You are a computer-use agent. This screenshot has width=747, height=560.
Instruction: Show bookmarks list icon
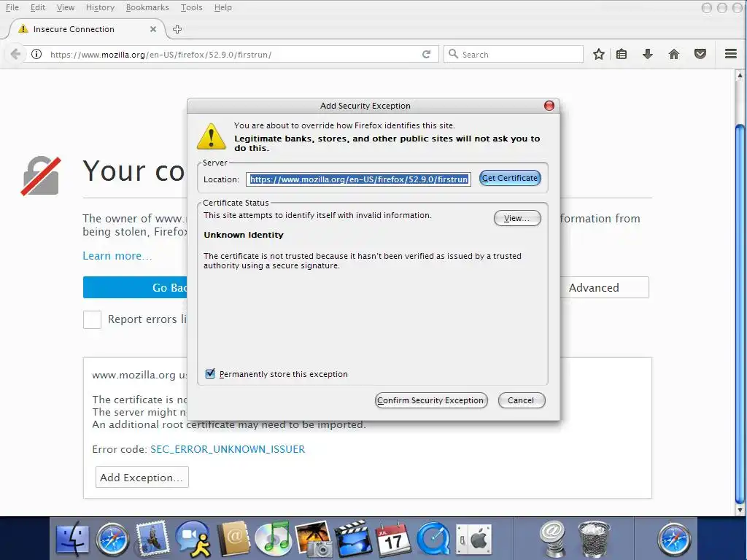click(622, 54)
